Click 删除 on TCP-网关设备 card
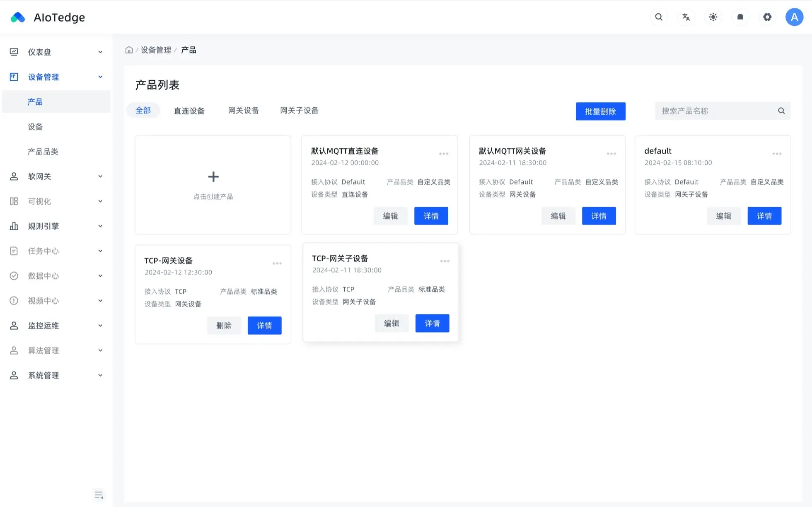The height and width of the screenshot is (507, 812). point(224,326)
